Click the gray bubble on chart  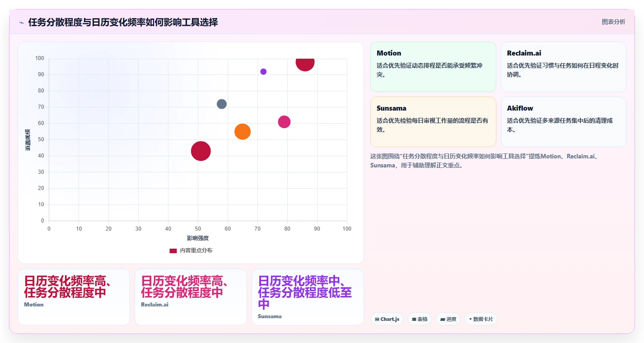pyautogui.click(x=221, y=104)
